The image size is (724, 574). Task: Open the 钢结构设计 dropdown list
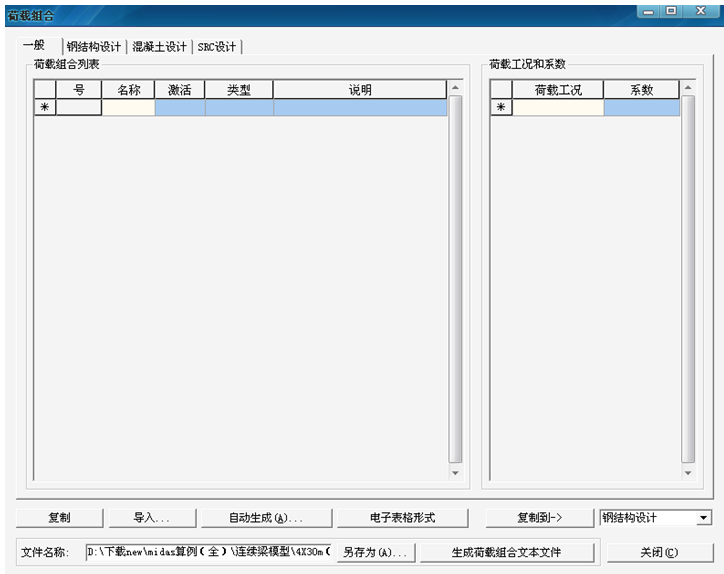click(x=703, y=518)
